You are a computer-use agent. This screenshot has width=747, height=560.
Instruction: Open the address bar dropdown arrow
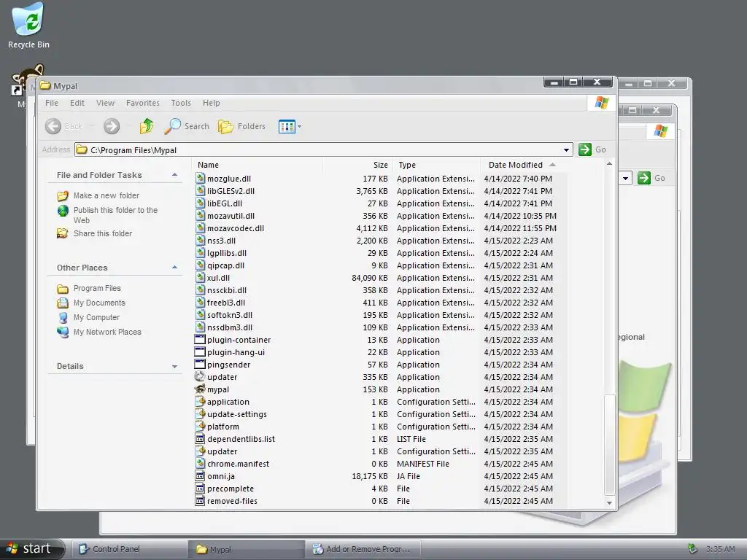[566, 150]
